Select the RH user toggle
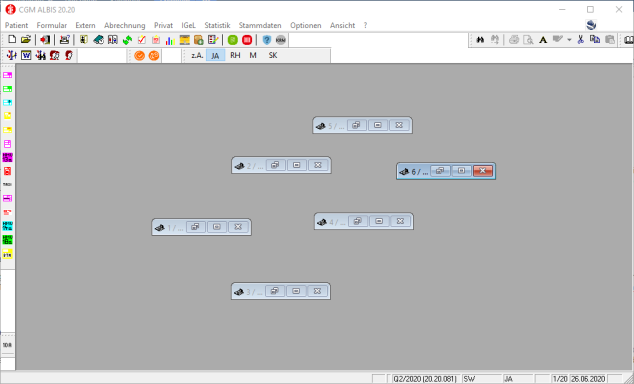 coord(235,55)
